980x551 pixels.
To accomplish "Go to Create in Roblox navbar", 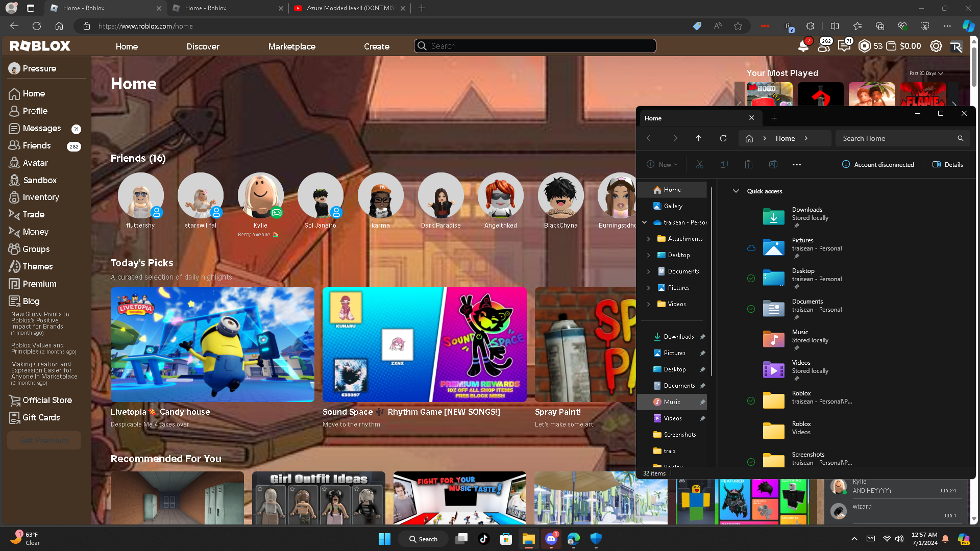I will point(377,46).
